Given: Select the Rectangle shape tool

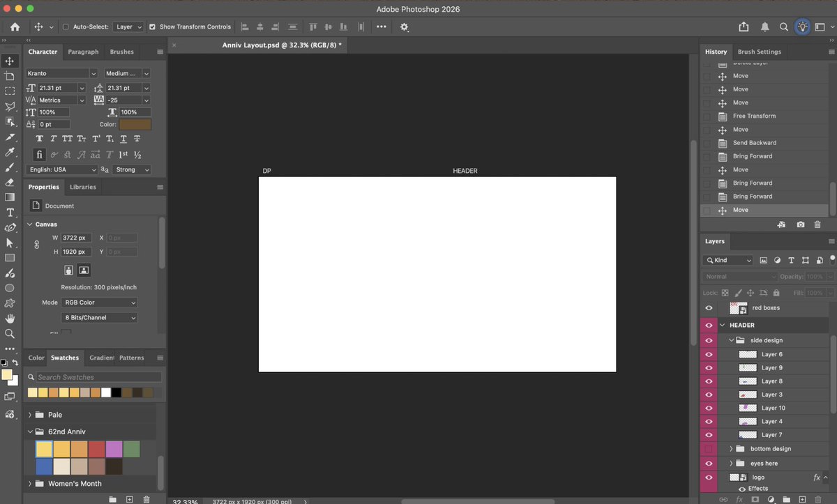Looking at the screenshot, I should (x=10, y=258).
